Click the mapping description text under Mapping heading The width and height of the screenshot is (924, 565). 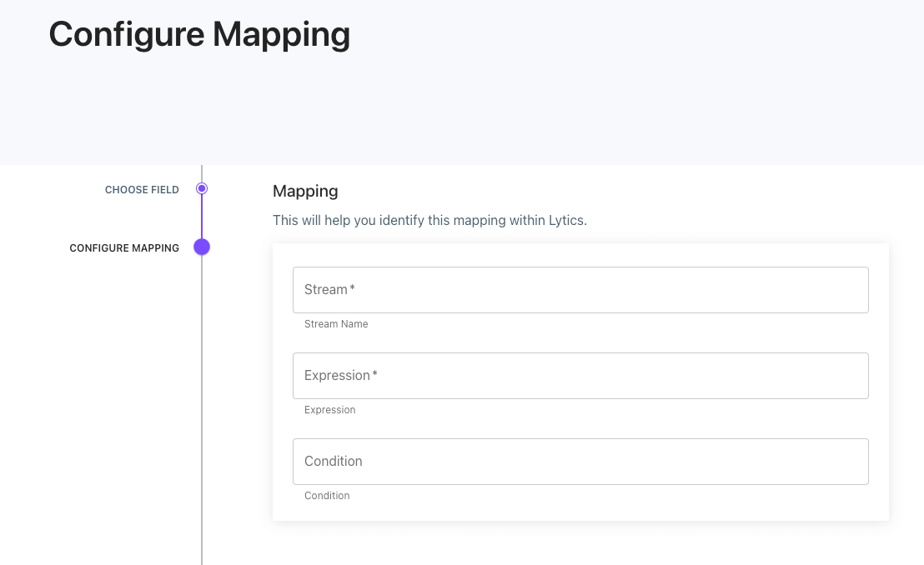pos(430,220)
